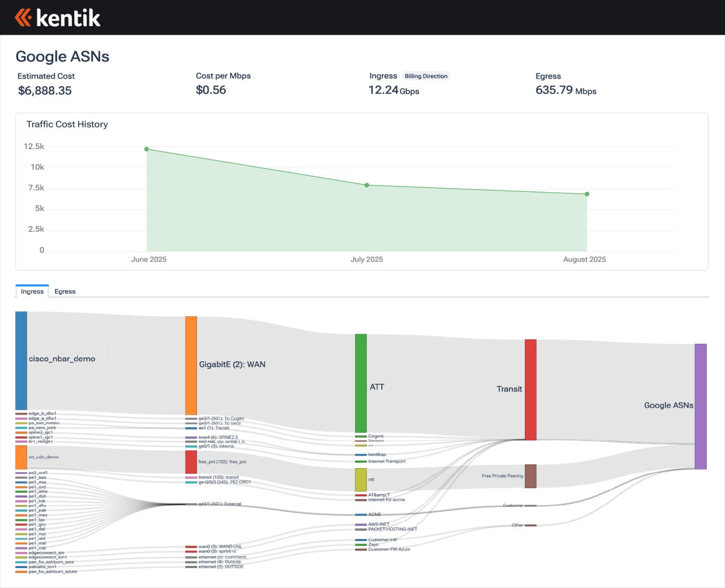725x588 pixels.
Task: Click the Billing Direction badge
Action: [426, 76]
